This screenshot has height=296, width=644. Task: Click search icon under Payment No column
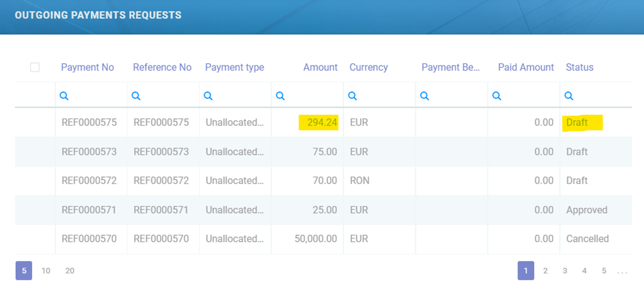64,96
